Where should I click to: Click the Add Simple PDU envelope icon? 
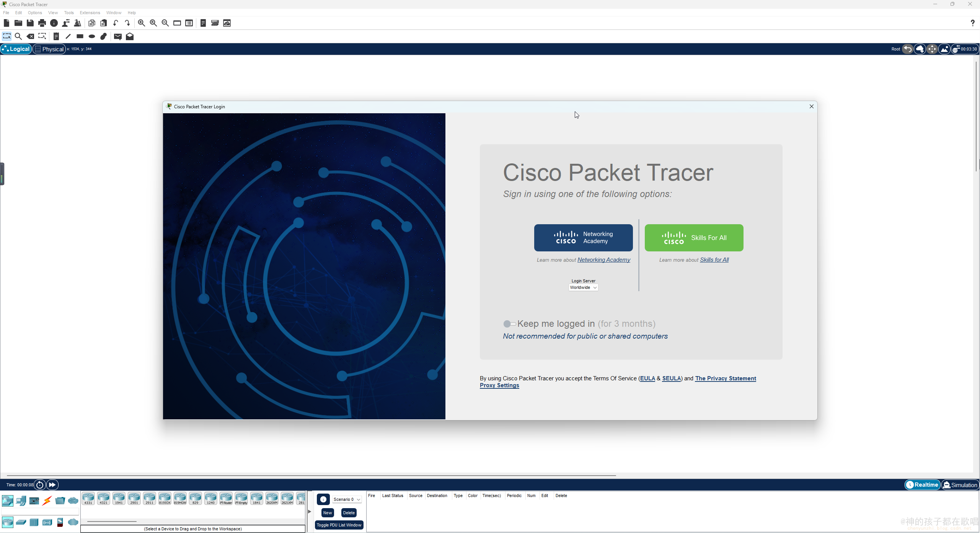coord(117,36)
